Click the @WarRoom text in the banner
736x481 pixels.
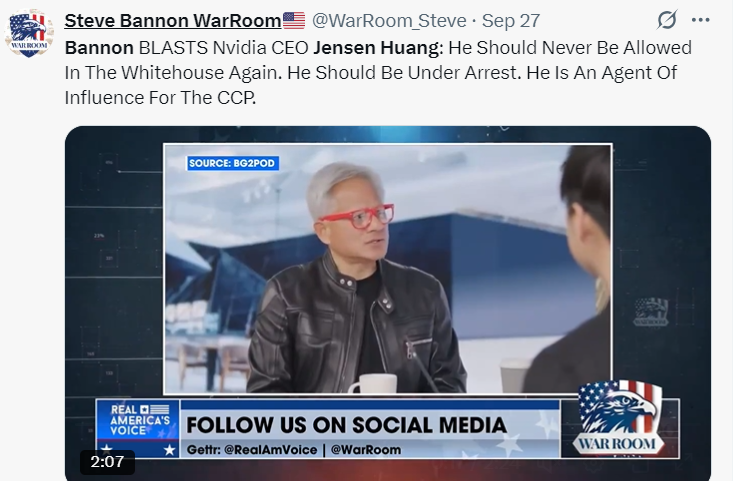[x=366, y=450]
